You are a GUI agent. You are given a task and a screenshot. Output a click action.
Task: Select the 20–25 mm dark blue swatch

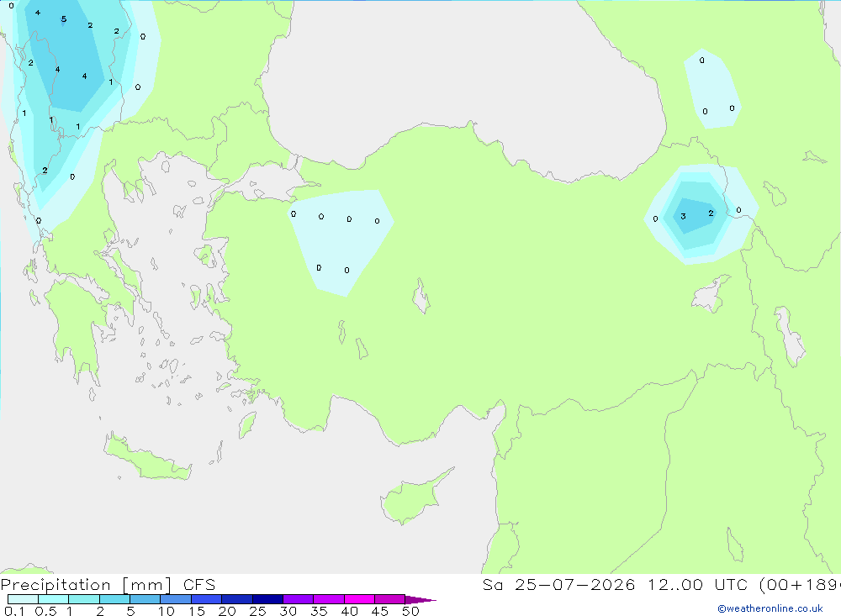coord(236,599)
